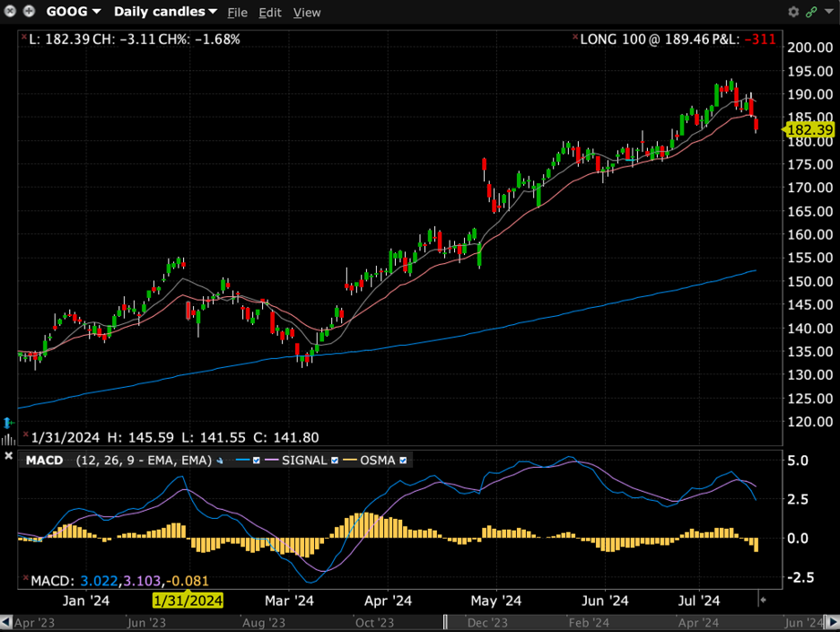Image resolution: width=840 pixels, height=632 pixels.
Task: Click the CH%: -1.68% text
Action: click(x=199, y=39)
